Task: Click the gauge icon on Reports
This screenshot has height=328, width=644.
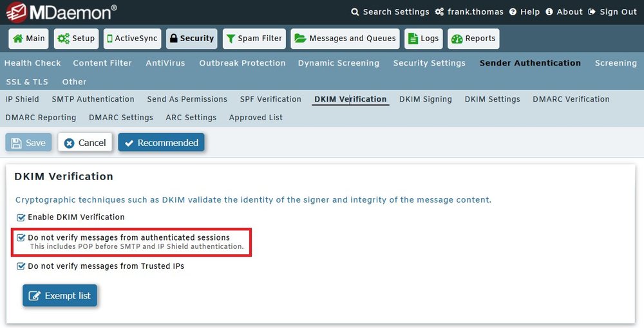Action: 457,39
